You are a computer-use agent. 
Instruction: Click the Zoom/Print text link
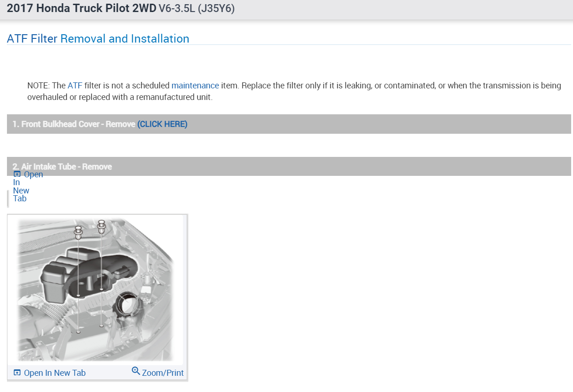click(x=163, y=373)
